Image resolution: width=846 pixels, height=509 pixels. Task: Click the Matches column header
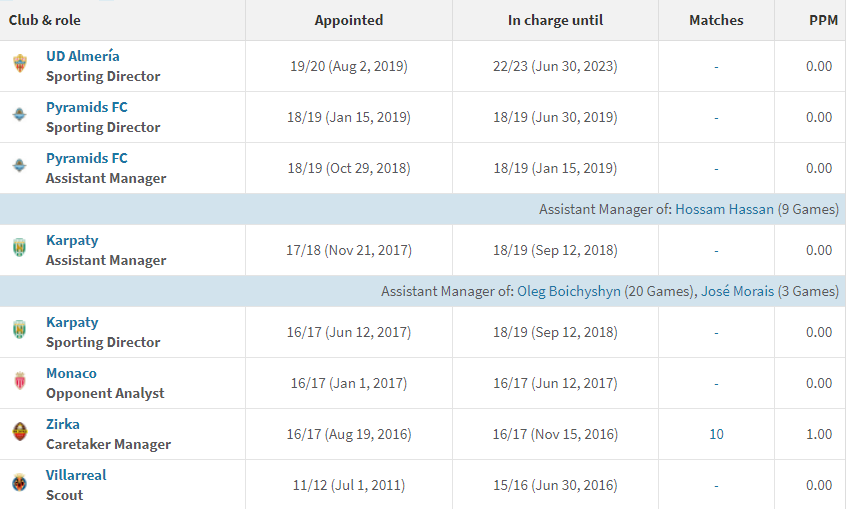coord(716,20)
